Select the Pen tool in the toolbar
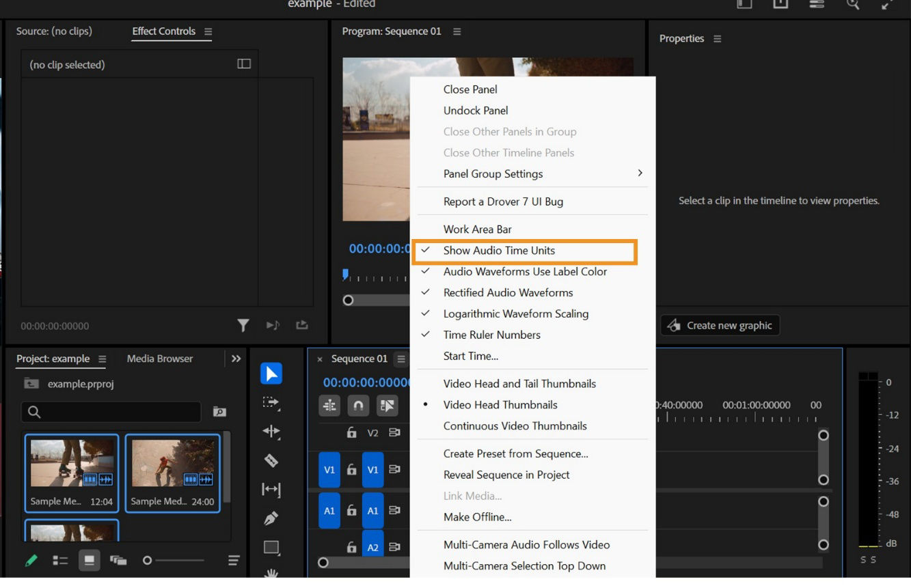 271,519
